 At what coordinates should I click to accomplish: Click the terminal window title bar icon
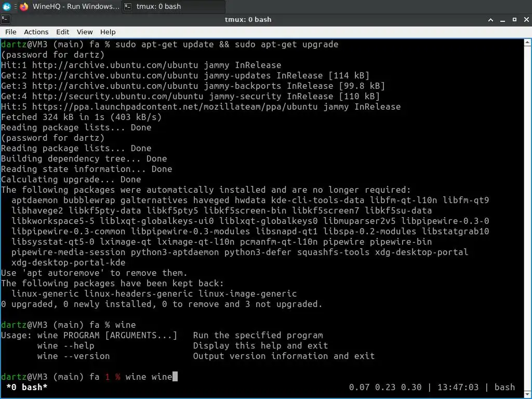pos(5,19)
